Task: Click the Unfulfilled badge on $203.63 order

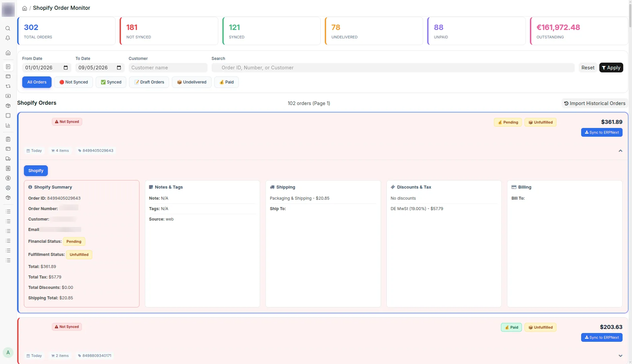Action: (x=540, y=327)
